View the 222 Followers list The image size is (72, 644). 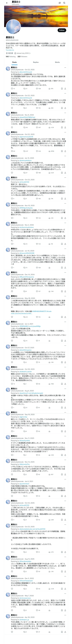pyautogui.click(x=22, y=56)
